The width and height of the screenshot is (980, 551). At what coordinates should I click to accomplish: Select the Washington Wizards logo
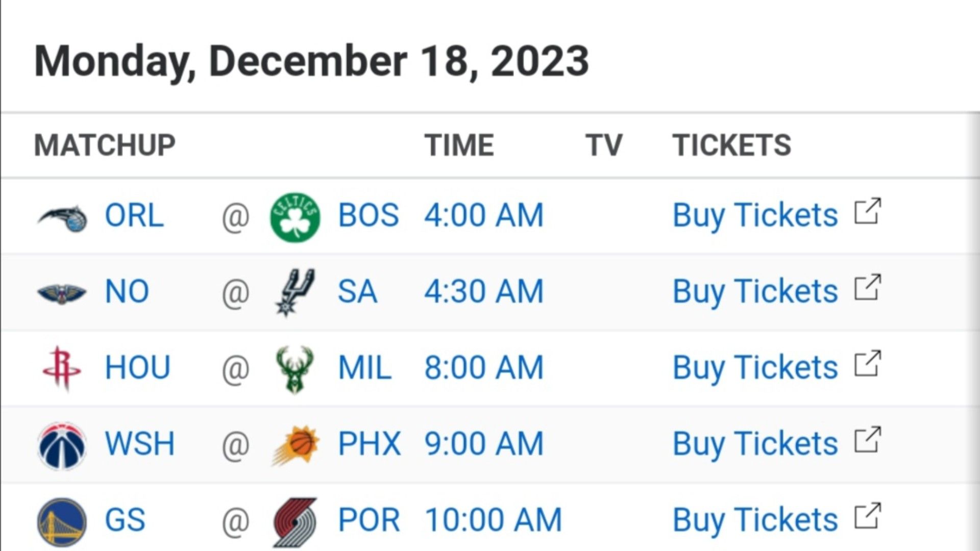pos(62,445)
